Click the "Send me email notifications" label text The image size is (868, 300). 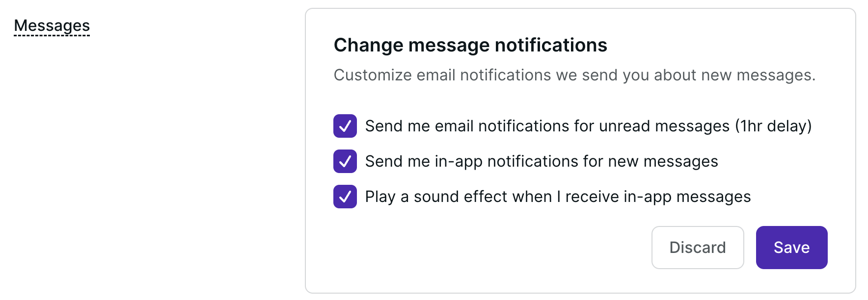pos(466,126)
